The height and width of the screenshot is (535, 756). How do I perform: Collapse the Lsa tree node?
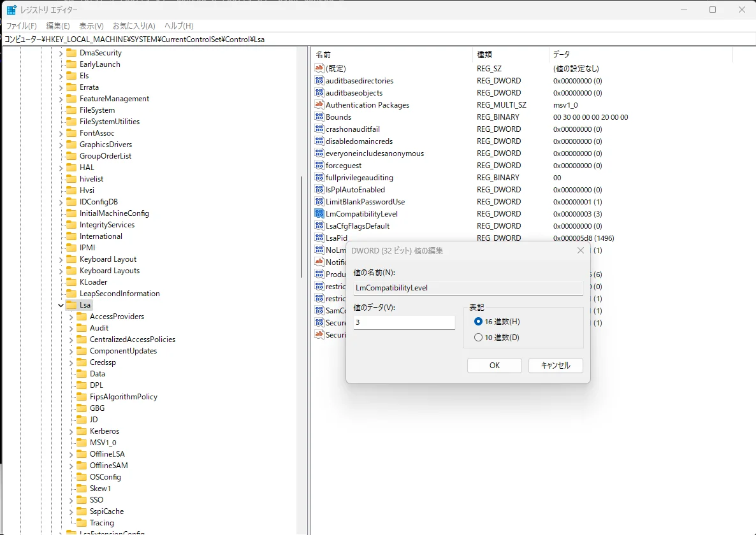tap(61, 305)
